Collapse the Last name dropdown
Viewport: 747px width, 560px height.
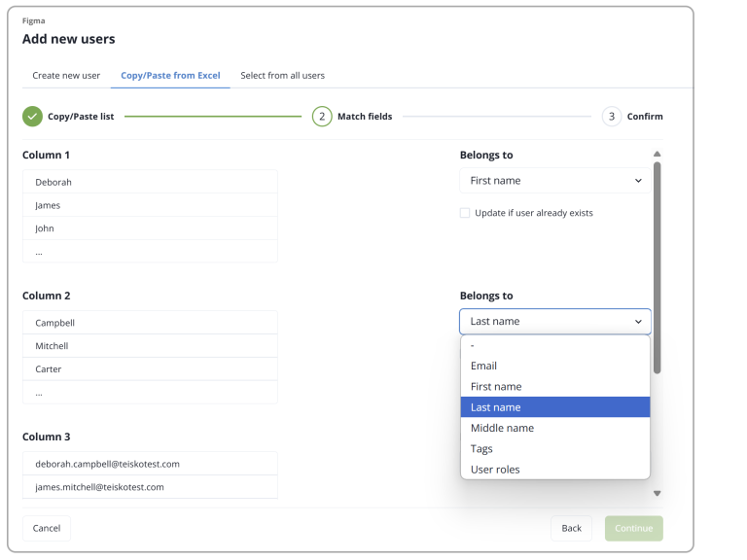(554, 322)
